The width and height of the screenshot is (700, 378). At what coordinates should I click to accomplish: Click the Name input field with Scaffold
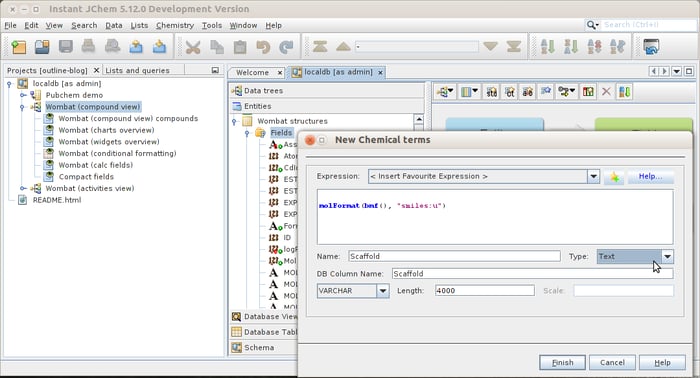(454, 256)
